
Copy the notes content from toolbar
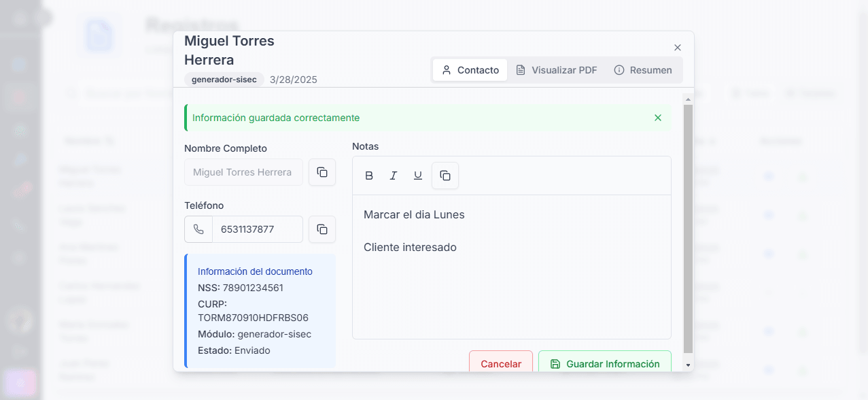445,176
